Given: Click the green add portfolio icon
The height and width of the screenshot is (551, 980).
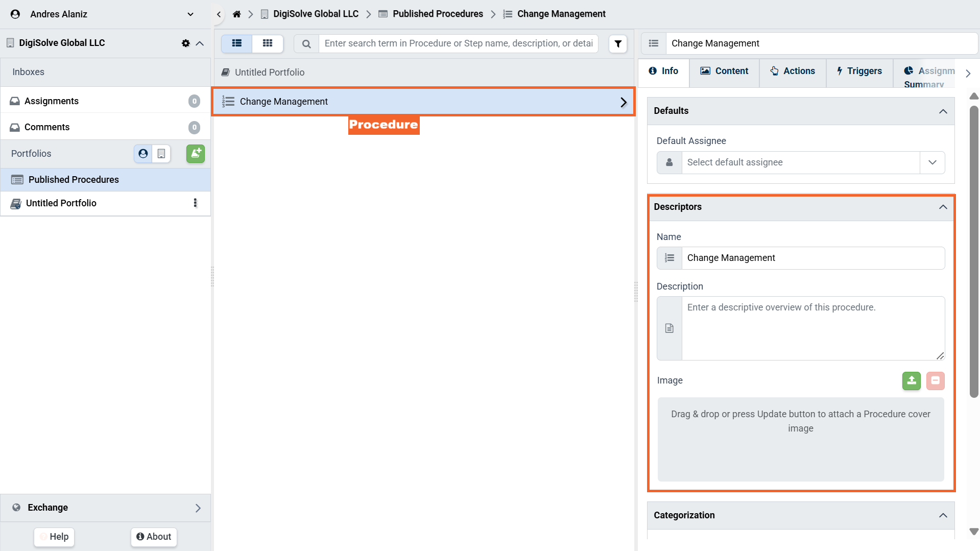Looking at the screenshot, I should (195, 154).
